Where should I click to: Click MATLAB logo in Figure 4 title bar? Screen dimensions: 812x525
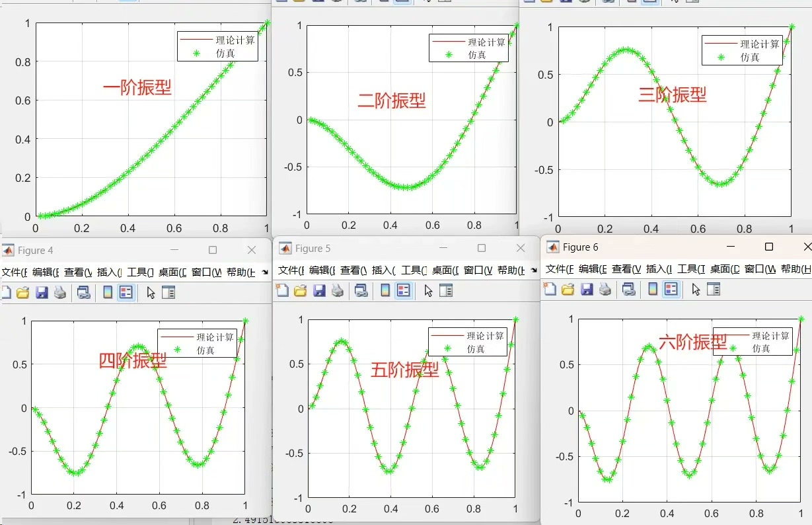[x=8, y=250]
